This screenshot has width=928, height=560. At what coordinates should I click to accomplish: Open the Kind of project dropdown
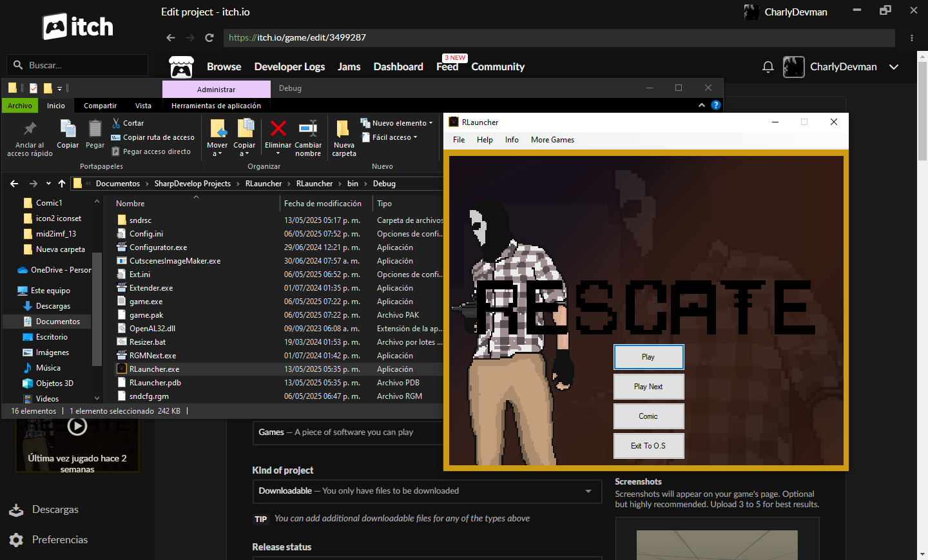click(427, 491)
